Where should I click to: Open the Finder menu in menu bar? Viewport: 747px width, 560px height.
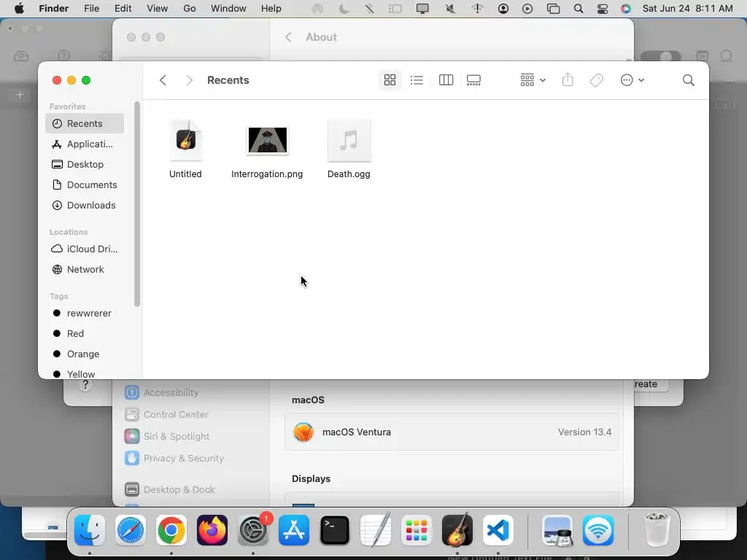click(x=53, y=9)
